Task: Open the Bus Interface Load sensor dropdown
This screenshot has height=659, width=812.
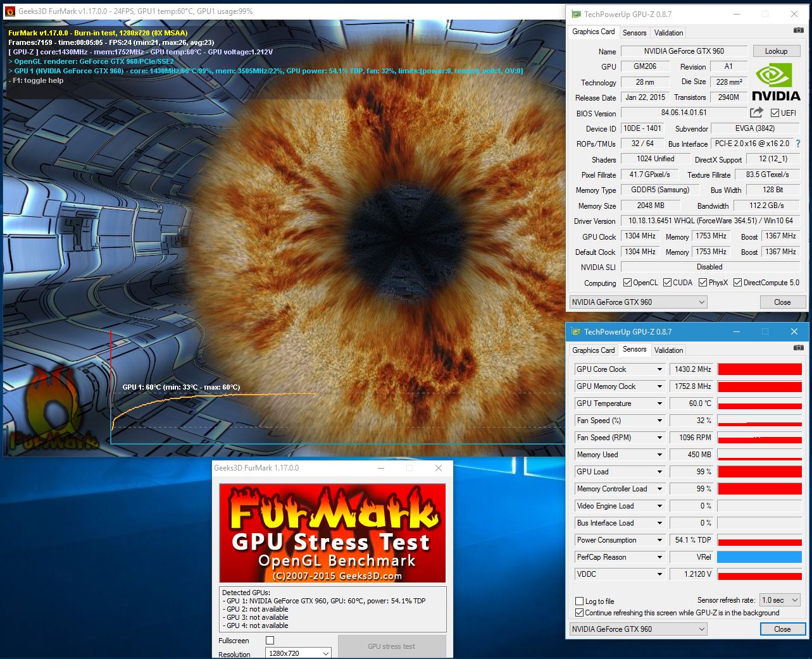Action: (x=659, y=523)
